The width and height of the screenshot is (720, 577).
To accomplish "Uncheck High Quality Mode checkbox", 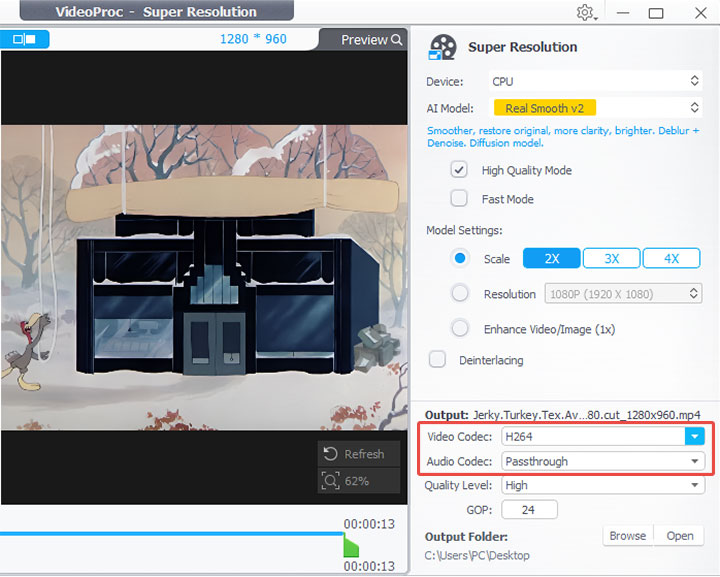I will 459,170.
